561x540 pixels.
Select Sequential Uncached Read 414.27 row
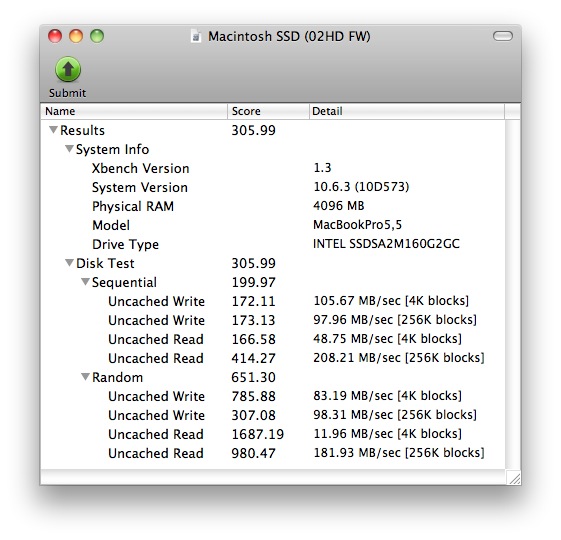[273, 358]
